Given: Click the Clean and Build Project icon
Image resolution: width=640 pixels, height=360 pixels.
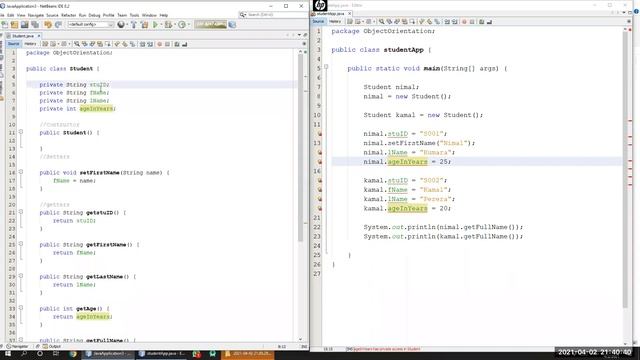Looking at the screenshot, I should (x=144, y=25).
